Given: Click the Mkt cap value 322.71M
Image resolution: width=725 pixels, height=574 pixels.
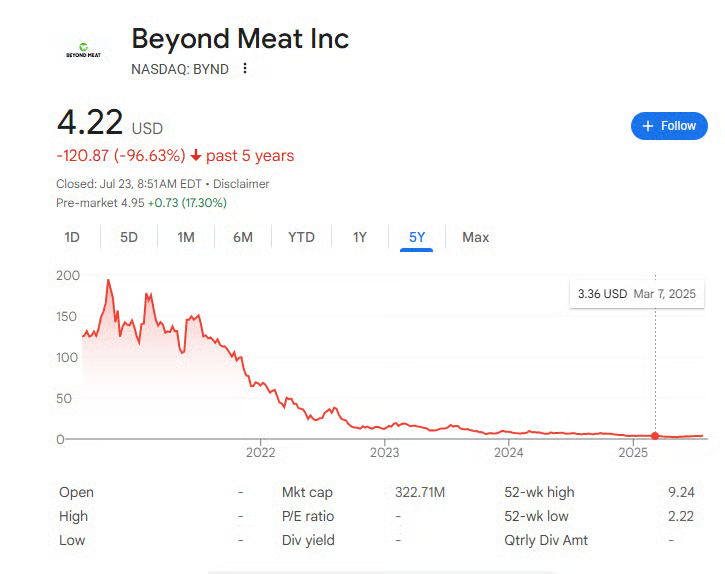Looking at the screenshot, I should 420,492.
